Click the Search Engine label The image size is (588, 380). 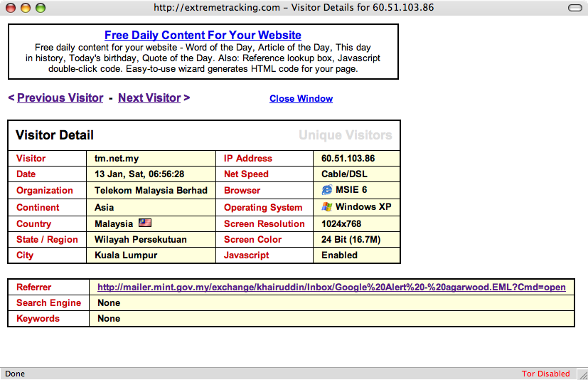click(x=49, y=303)
